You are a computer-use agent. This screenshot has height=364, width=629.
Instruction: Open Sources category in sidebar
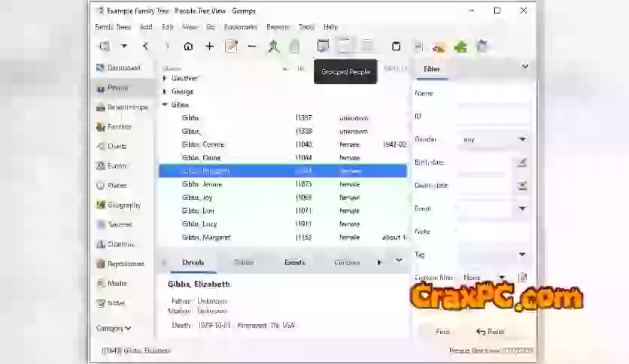point(123,225)
